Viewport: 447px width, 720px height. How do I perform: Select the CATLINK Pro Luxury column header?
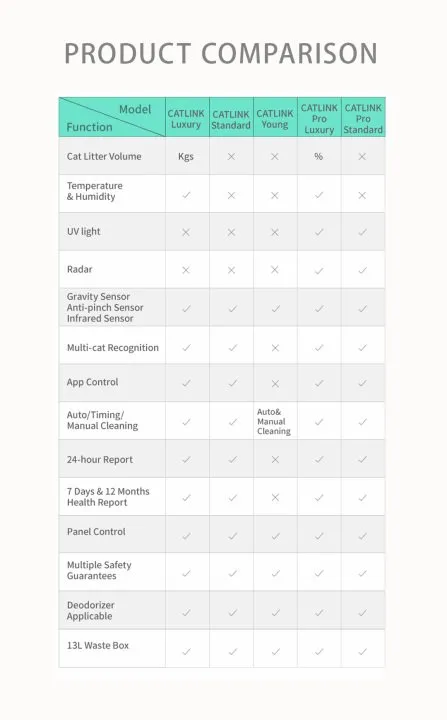pyautogui.click(x=319, y=118)
